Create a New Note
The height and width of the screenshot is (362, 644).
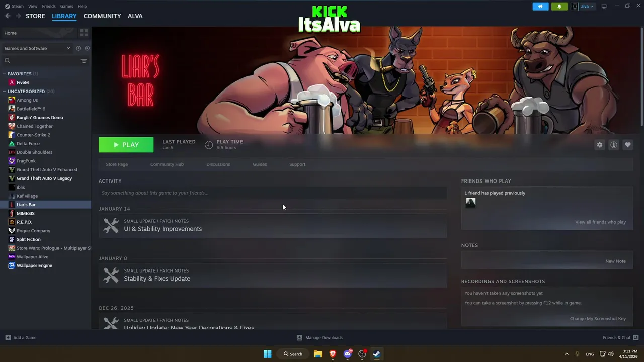pos(615,261)
